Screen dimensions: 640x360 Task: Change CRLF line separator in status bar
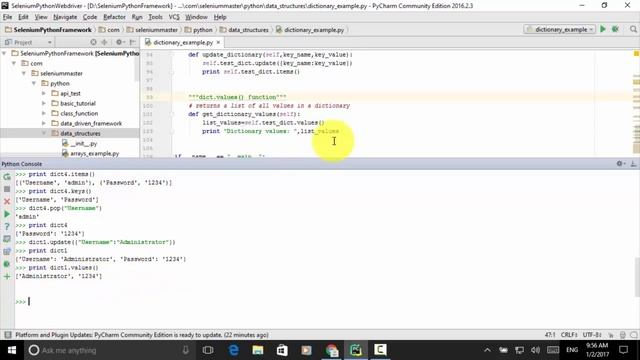tap(569, 335)
